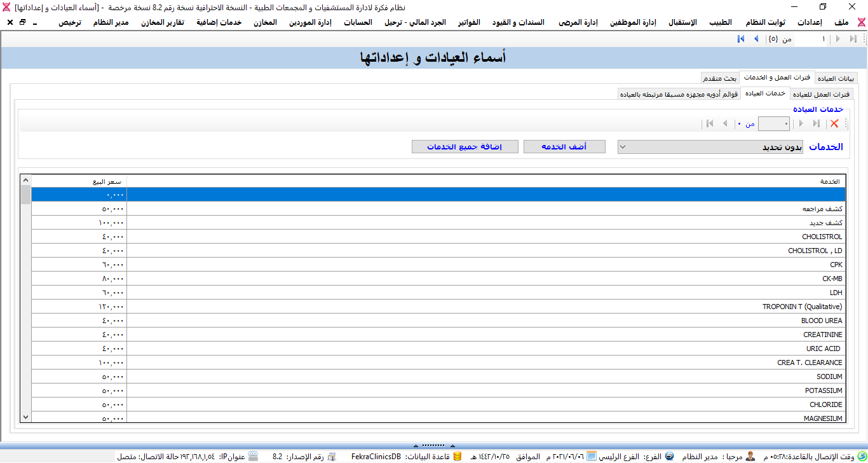The width and height of the screenshot is (868, 463).
Task: Expand the bottom panel splitter arrows
Action: [x=433, y=445]
